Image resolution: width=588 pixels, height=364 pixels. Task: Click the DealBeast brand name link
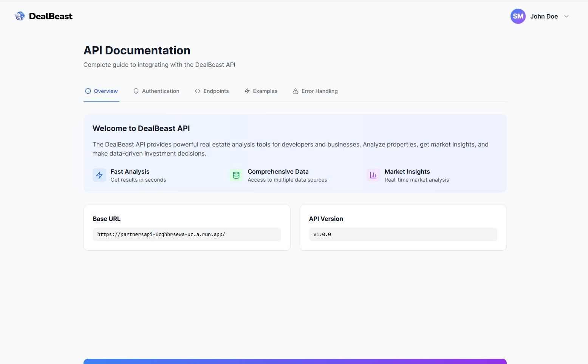(51, 16)
